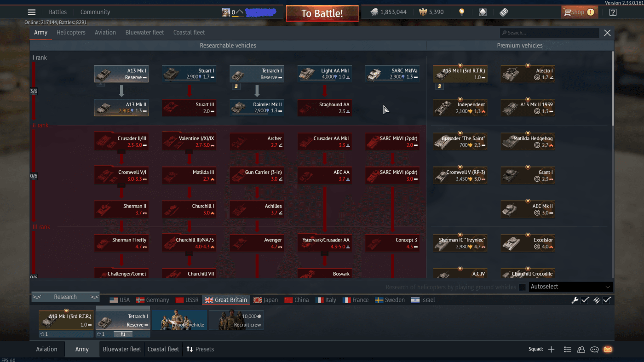Click the rank arrow beside player level
The height and width of the screenshot is (362, 644).
tap(240, 12)
